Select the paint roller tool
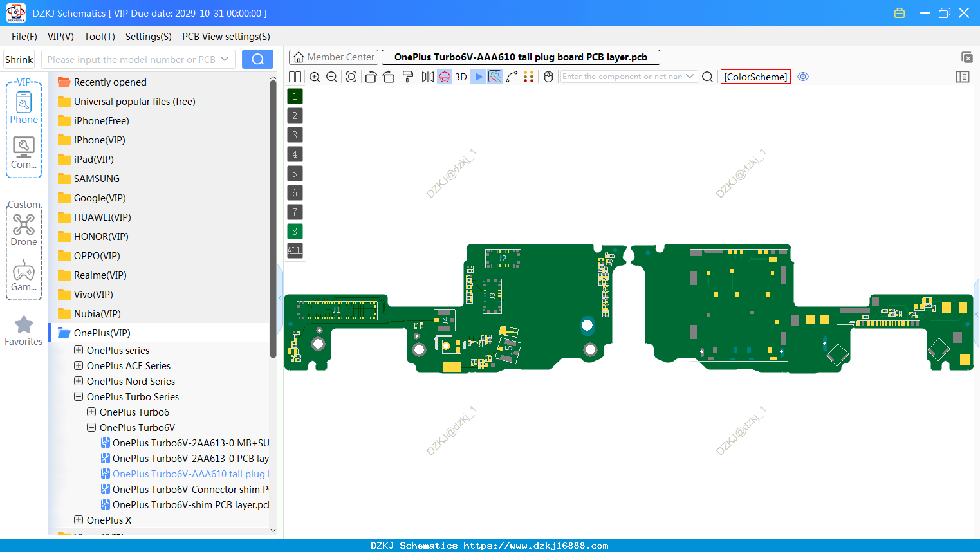980x552 pixels. 408,77
